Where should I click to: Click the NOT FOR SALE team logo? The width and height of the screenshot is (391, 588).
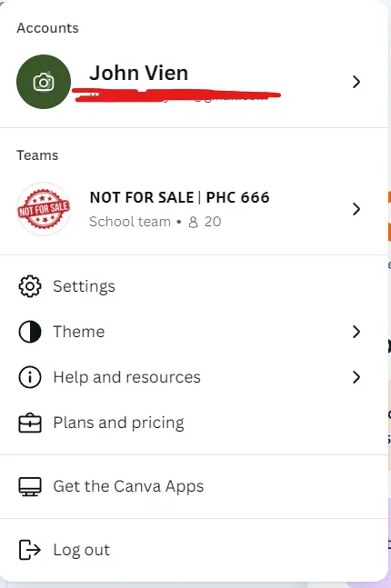coord(44,209)
